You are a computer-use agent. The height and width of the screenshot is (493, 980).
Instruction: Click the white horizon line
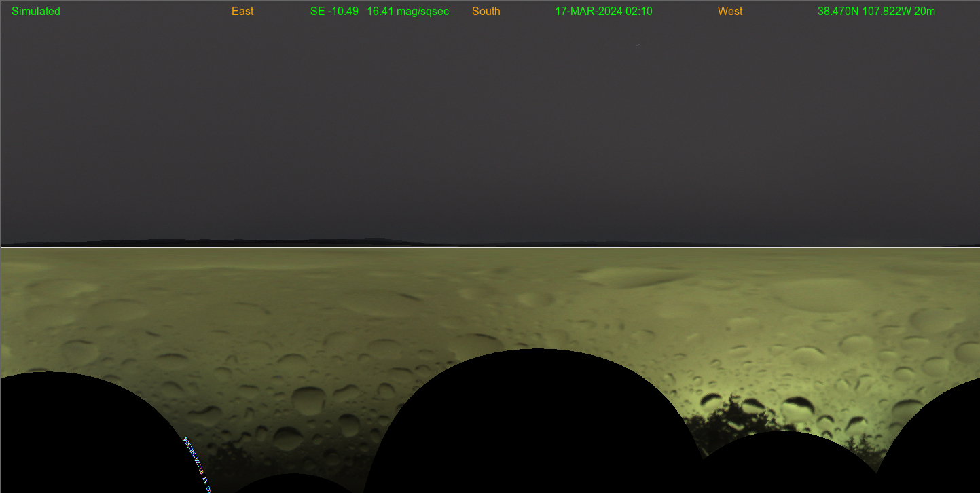[489, 246]
